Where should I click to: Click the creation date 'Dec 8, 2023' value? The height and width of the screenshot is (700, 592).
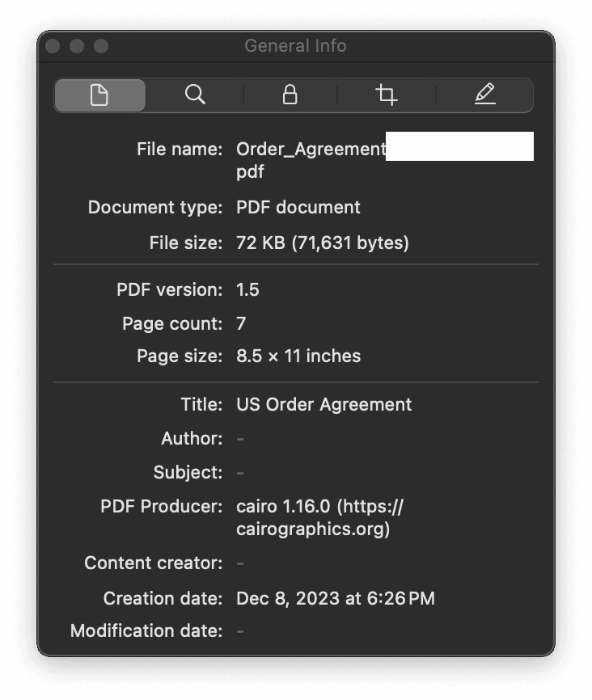pos(336,599)
